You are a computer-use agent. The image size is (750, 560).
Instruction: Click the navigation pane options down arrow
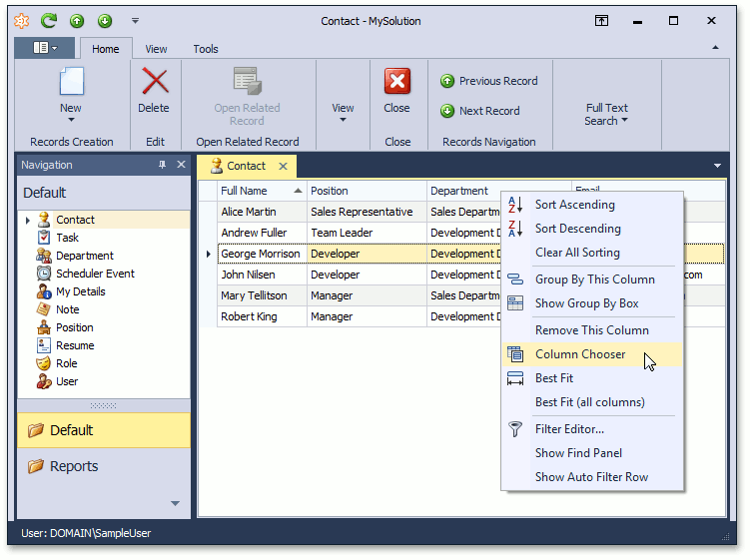(175, 503)
